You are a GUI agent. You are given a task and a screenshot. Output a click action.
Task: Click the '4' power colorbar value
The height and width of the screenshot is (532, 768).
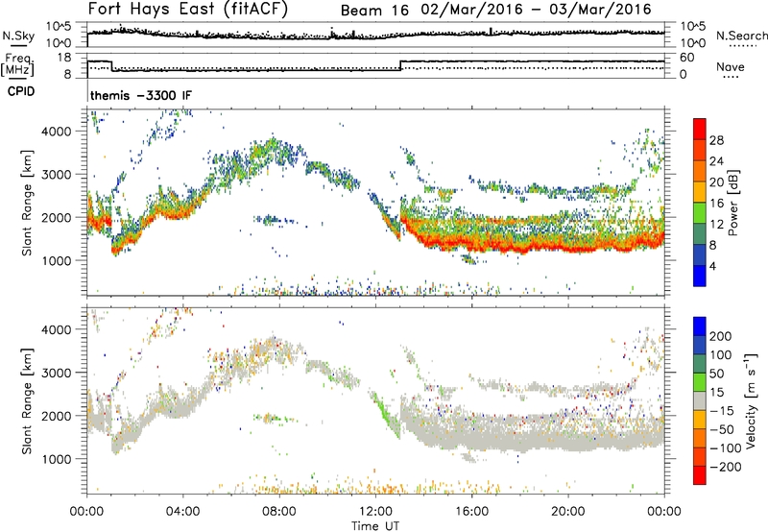713,266
